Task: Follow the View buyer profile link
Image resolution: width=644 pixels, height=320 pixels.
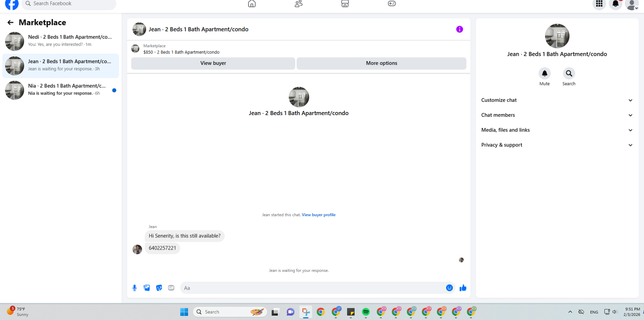Action: pos(319,215)
